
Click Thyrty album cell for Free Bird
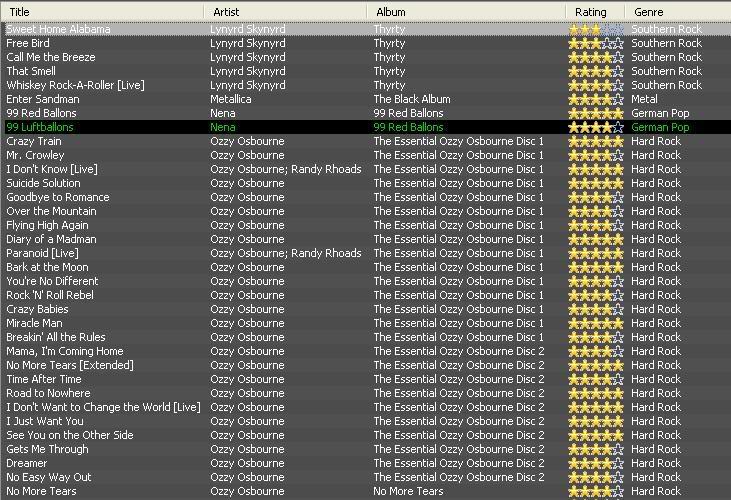pos(389,43)
